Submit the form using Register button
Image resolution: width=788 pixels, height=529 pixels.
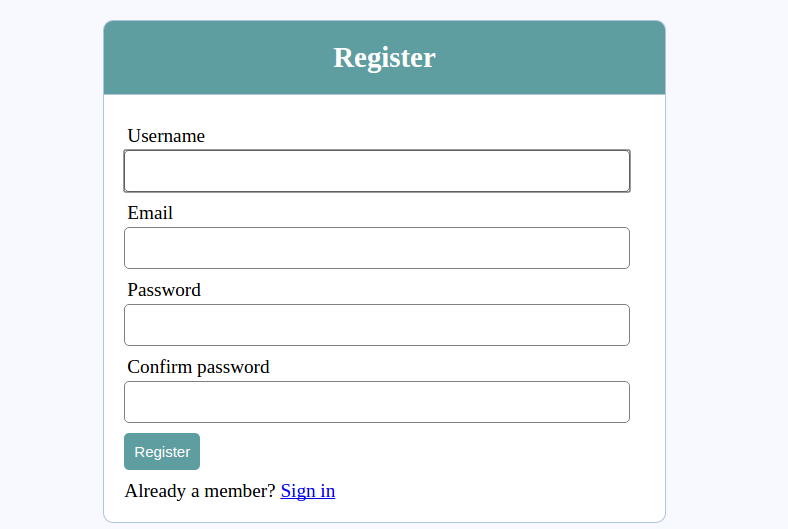coord(162,452)
